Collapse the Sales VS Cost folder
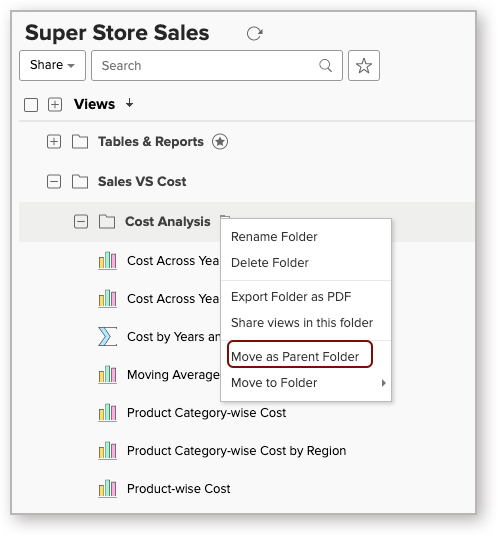The width and height of the screenshot is (497, 535). pyautogui.click(x=54, y=182)
